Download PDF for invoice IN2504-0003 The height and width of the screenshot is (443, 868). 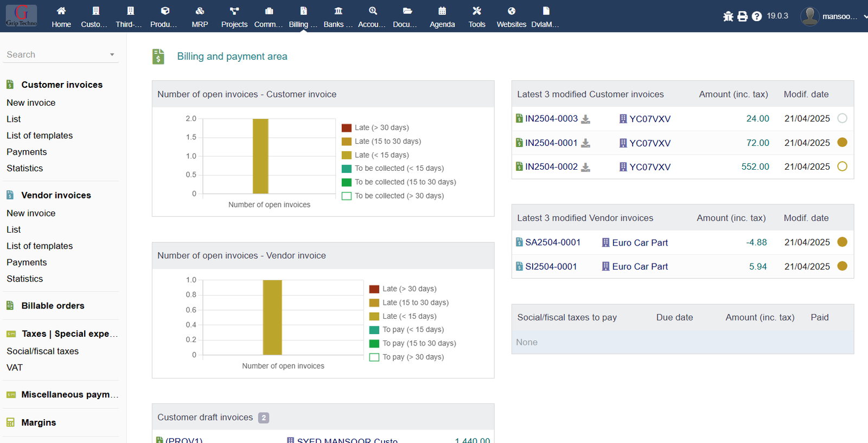coord(586,119)
